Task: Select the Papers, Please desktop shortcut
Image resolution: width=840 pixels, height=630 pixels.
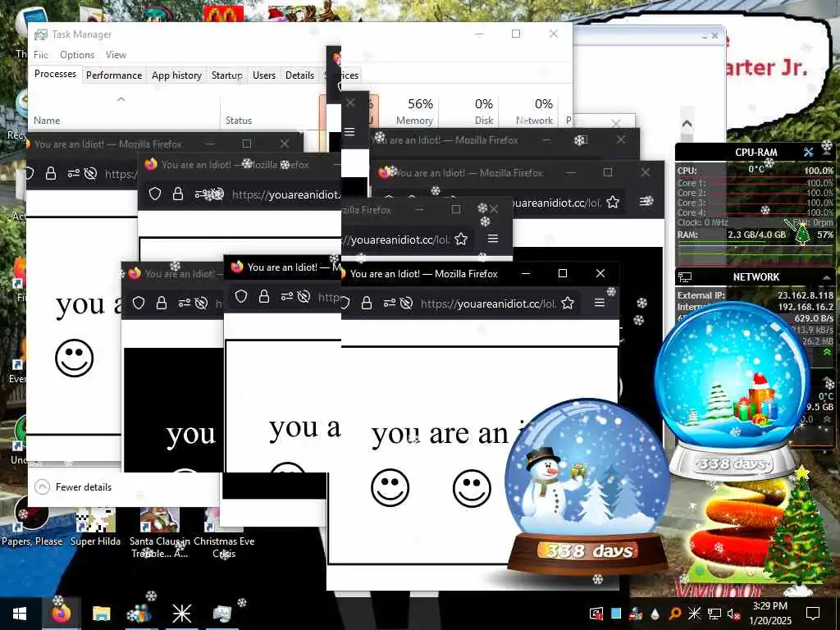Action: (32, 521)
